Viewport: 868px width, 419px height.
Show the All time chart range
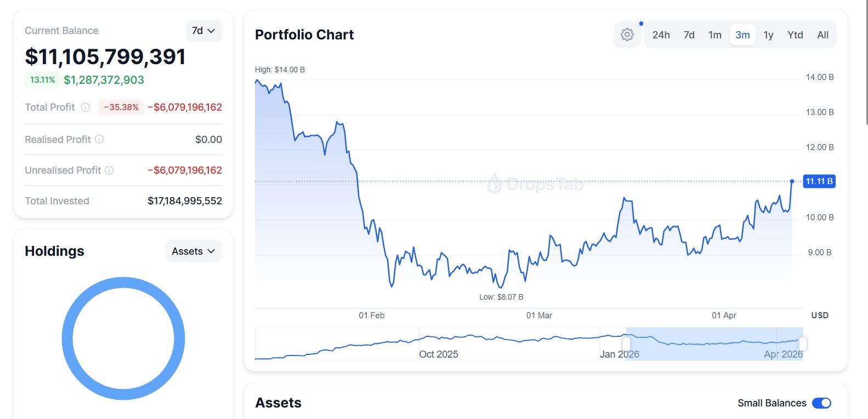822,35
